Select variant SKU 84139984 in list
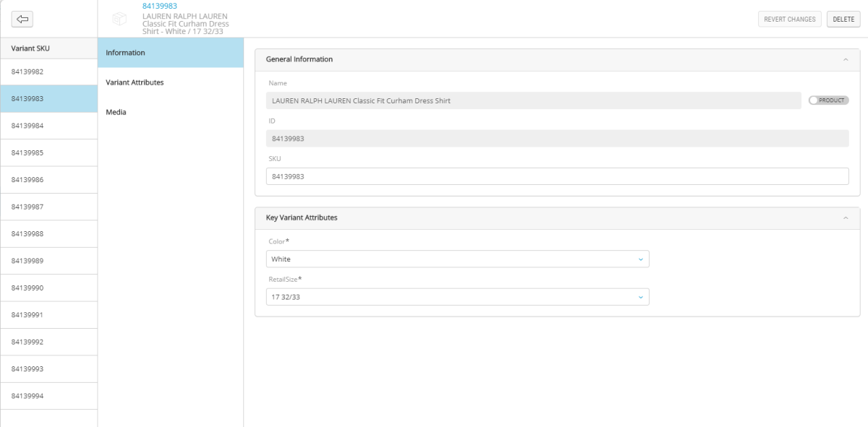The image size is (868, 427). [x=27, y=126]
